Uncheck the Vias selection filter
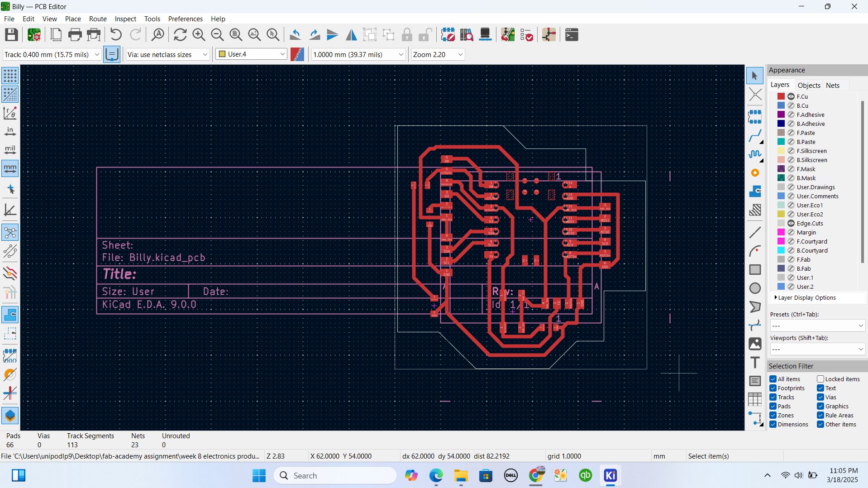868x488 pixels. pos(820,397)
